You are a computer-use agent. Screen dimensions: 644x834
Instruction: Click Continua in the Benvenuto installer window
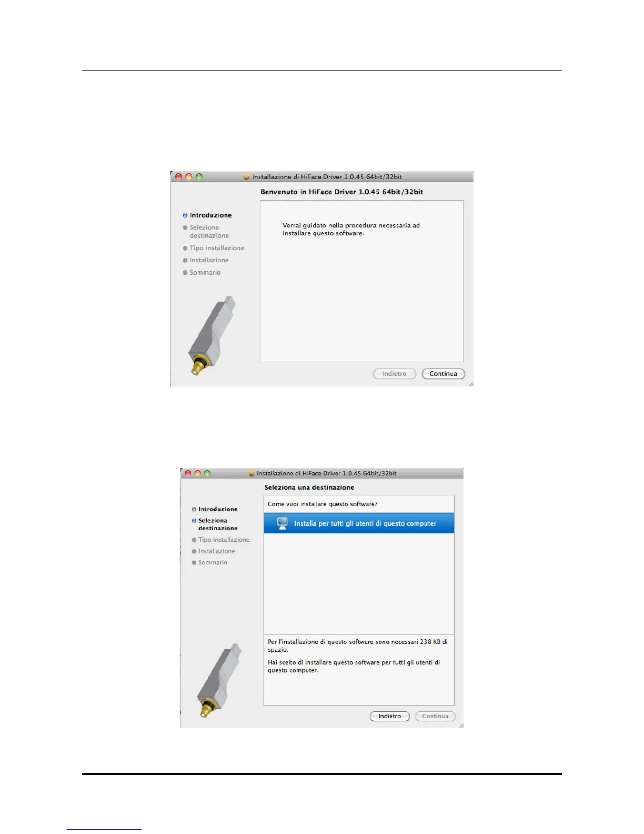pos(444,374)
